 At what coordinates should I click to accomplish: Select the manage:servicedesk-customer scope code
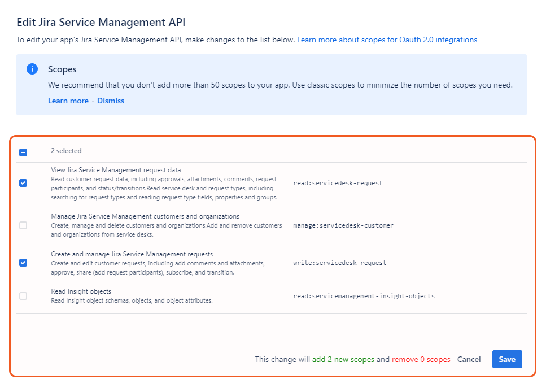tap(343, 225)
